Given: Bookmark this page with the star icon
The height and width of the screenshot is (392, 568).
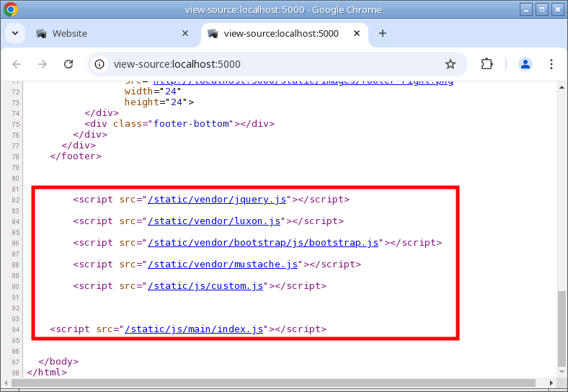Looking at the screenshot, I should pos(451,64).
